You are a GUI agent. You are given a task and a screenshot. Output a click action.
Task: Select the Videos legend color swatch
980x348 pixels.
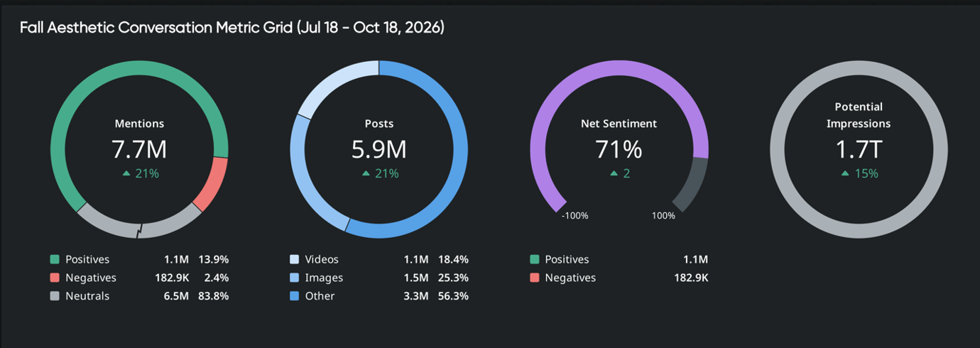(x=295, y=259)
